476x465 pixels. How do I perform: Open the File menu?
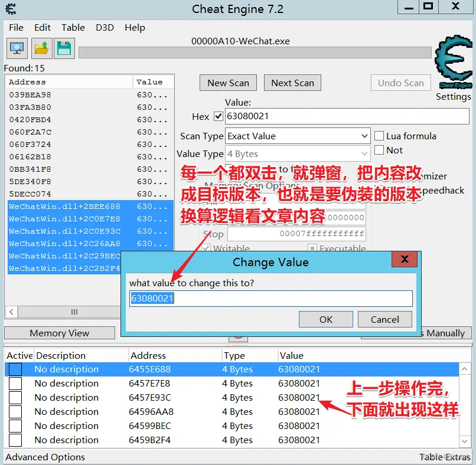tap(17, 28)
